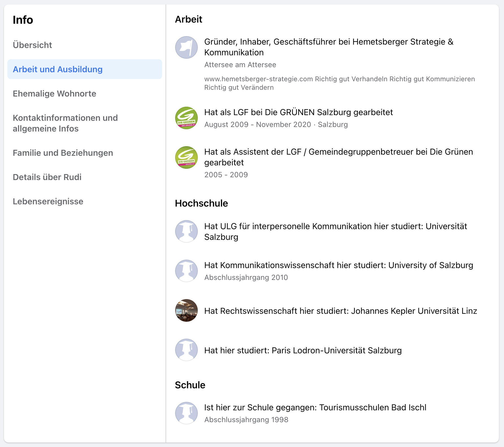Open the Übersicht section
This screenshot has width=504, height=447.
point(85,45)
